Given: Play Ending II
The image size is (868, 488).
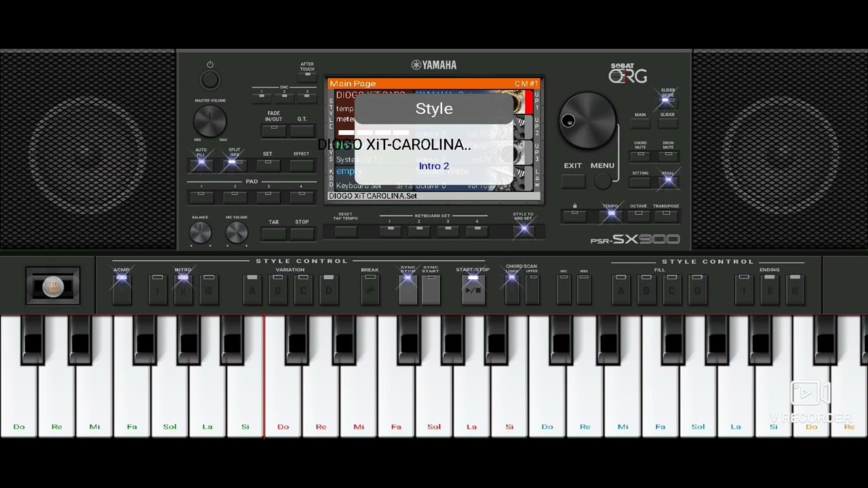Looking at the screenshot, I should click(770, 290).
